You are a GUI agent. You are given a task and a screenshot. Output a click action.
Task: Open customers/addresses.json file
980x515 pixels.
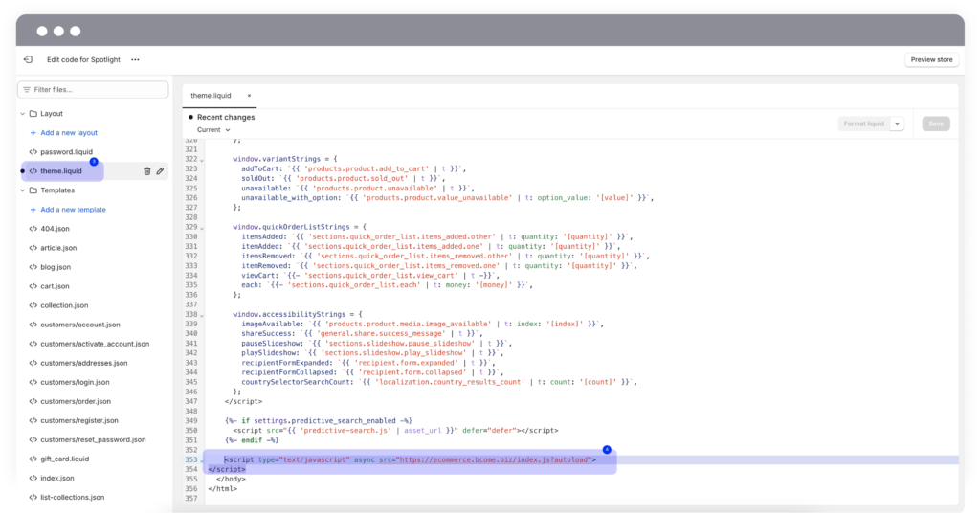84,363
